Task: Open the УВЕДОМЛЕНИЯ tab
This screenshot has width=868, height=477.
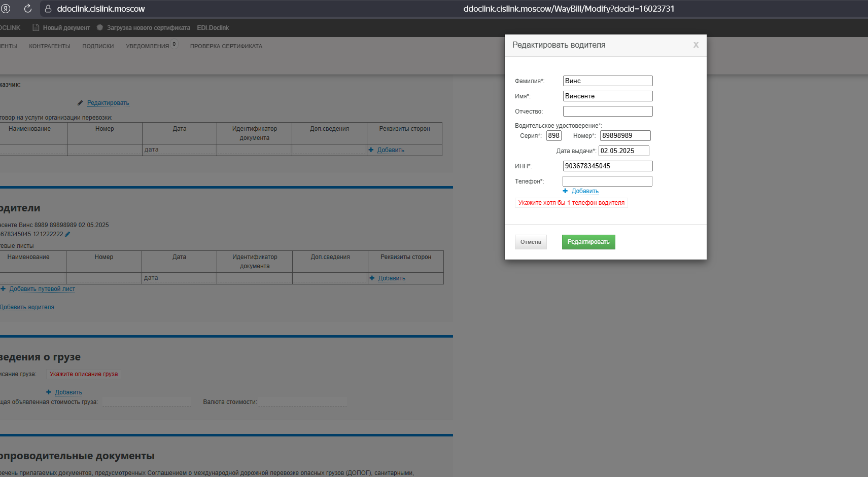Action: click(148, 46)
